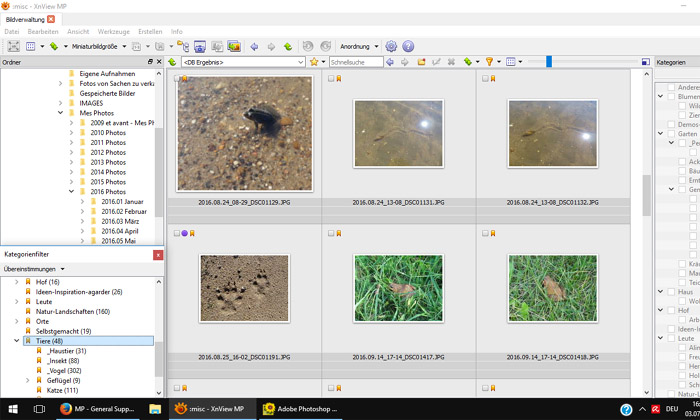Toggle the Garten category checkbox

(x=670, y=133)
